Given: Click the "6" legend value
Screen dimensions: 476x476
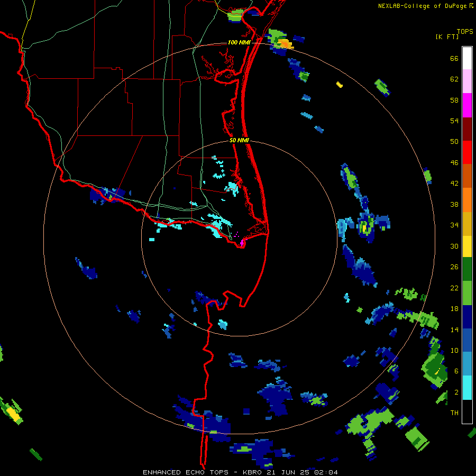Looking at the screenshot, I should tap(456, 371).
